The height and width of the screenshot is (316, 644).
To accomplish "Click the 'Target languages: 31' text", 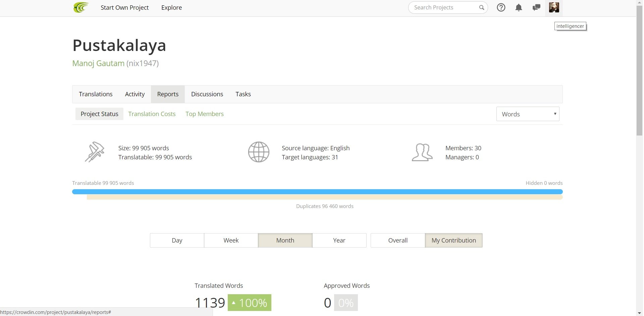I will (310, 157).
